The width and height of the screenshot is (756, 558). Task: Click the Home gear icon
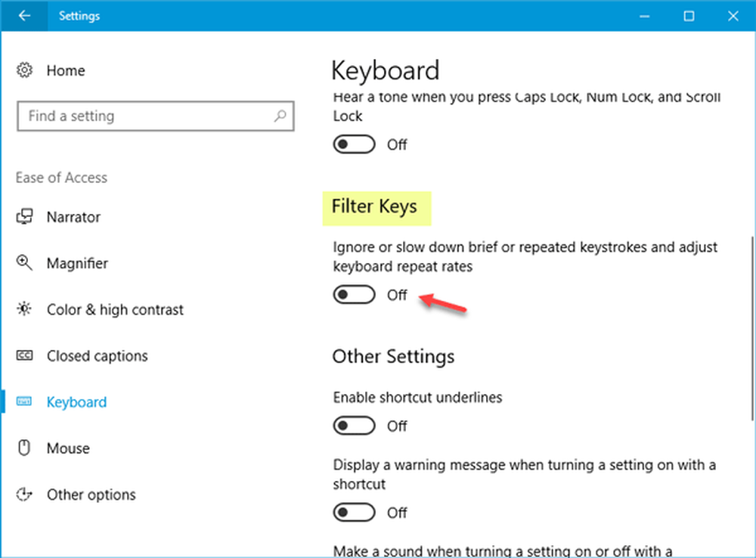pos(25,70)
